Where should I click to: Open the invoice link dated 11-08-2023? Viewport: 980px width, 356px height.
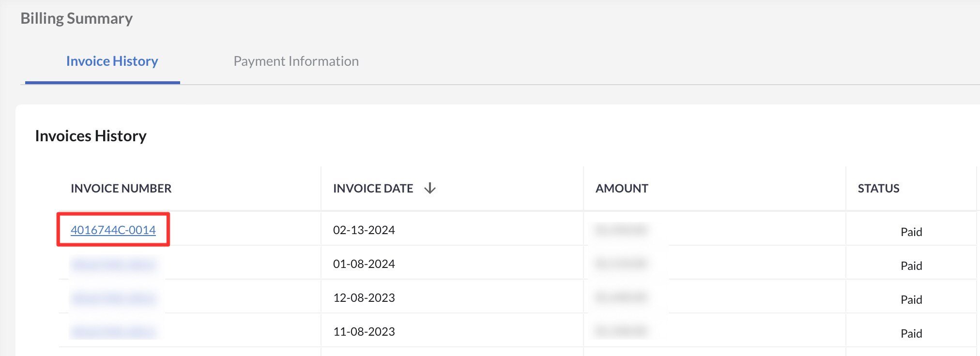(x=113, y=332)
